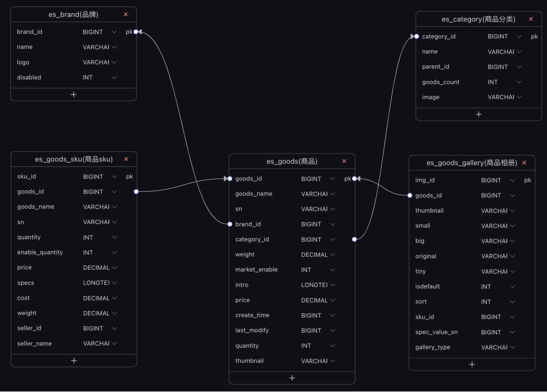Click the plus under es_goods_sku fields
The height and width of the screenshot is (392, 547).
(x=74, y=361)
